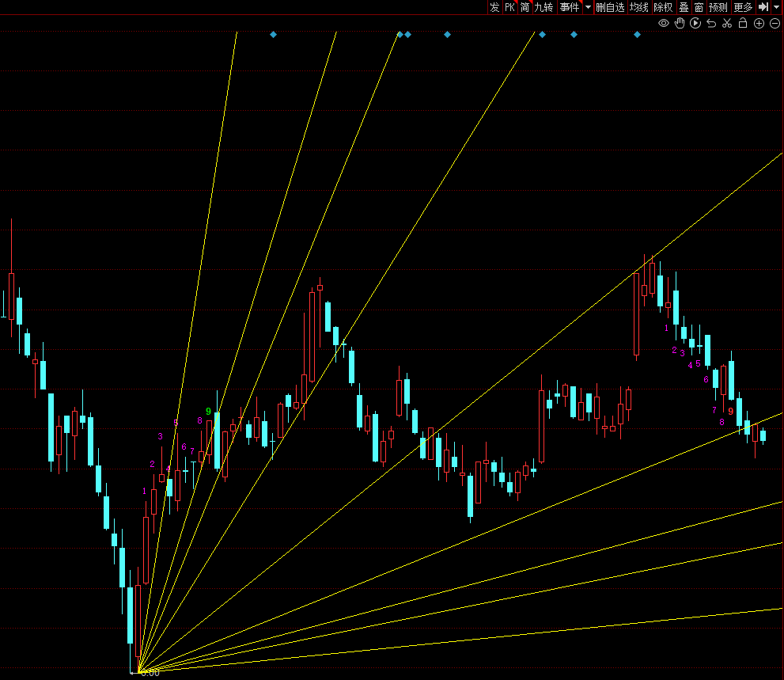Screen dimensions: 784x680
Task: Start the chart replay play button
Action: click(x=695, y=23)
